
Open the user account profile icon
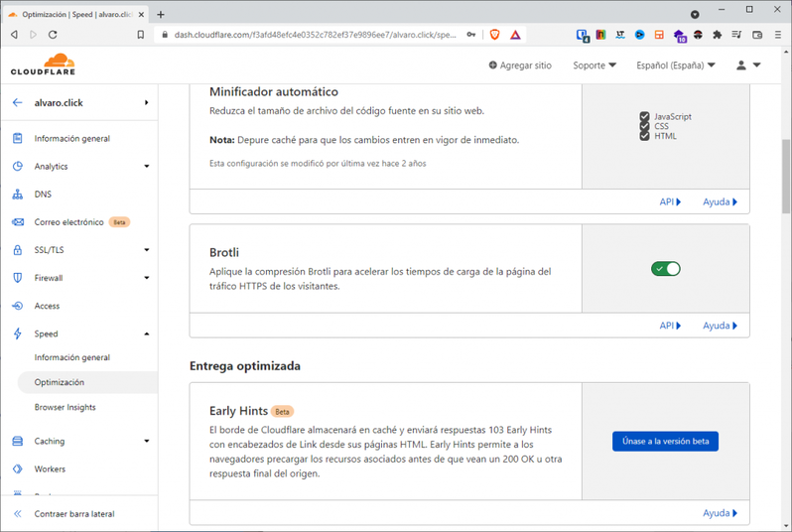pos(740,66)
